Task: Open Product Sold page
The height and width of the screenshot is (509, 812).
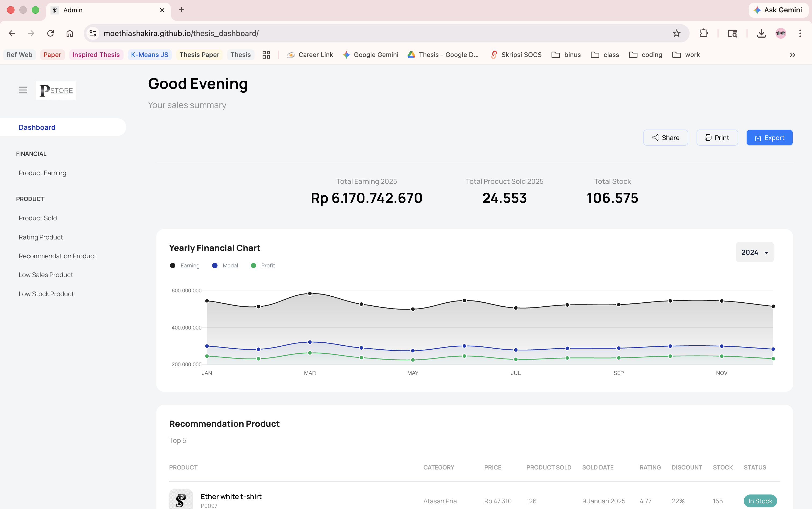Action: (x=38, y=218)
